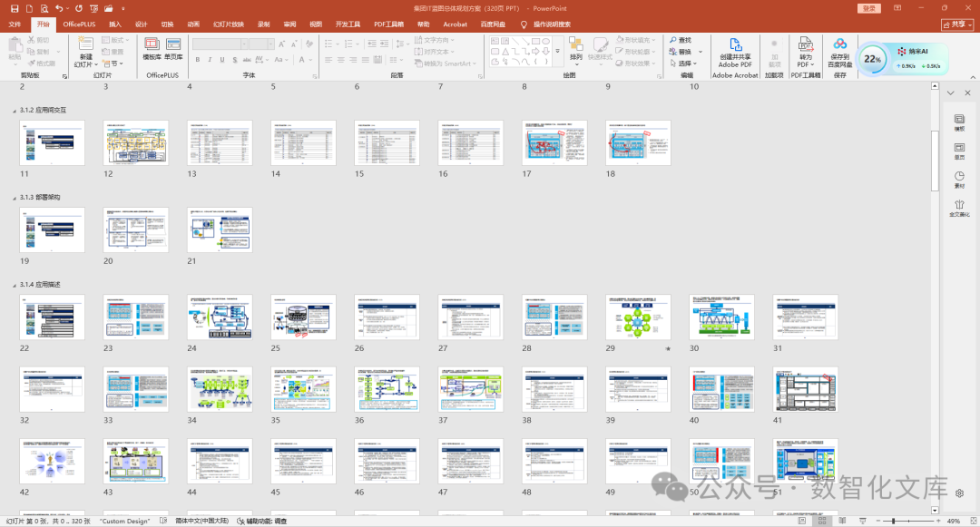Close the right sidebar pane
Screen dimensions: 980x527
(x=967, y=93)
